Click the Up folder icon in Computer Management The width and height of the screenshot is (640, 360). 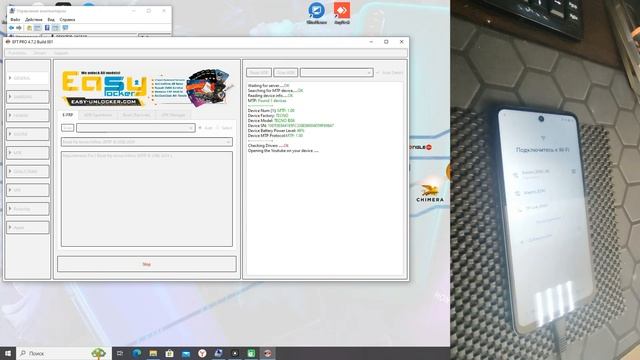click(x=29, y=28)
